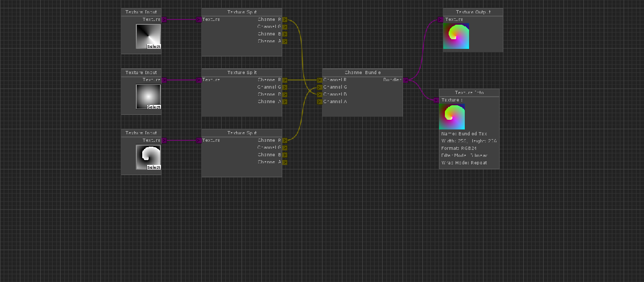
Task: Click the colorful preview in Texture Info node
Action: [x=452, y=117]
